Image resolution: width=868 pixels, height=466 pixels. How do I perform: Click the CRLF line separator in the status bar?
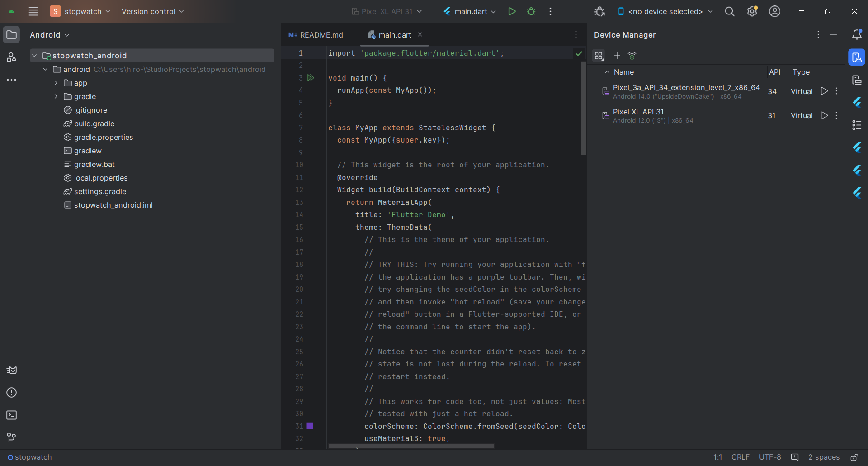tap(740, 457)
